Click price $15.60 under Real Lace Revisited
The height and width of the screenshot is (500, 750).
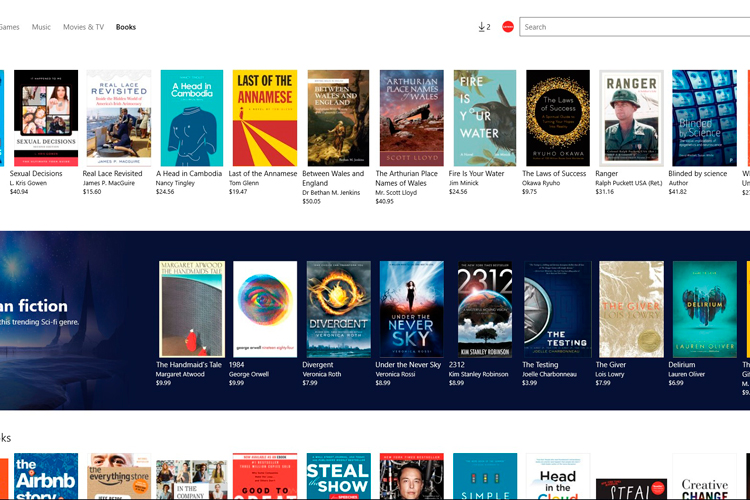click(92, 192)
